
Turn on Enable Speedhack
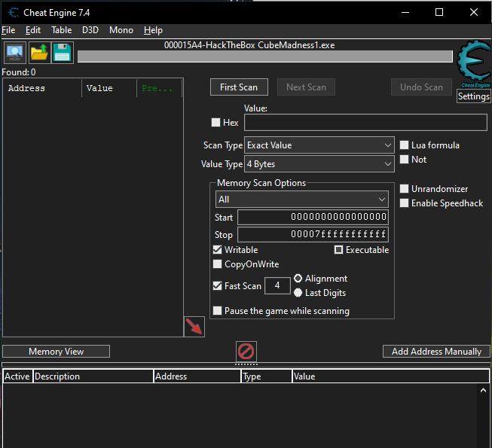(x=404, y=203)
